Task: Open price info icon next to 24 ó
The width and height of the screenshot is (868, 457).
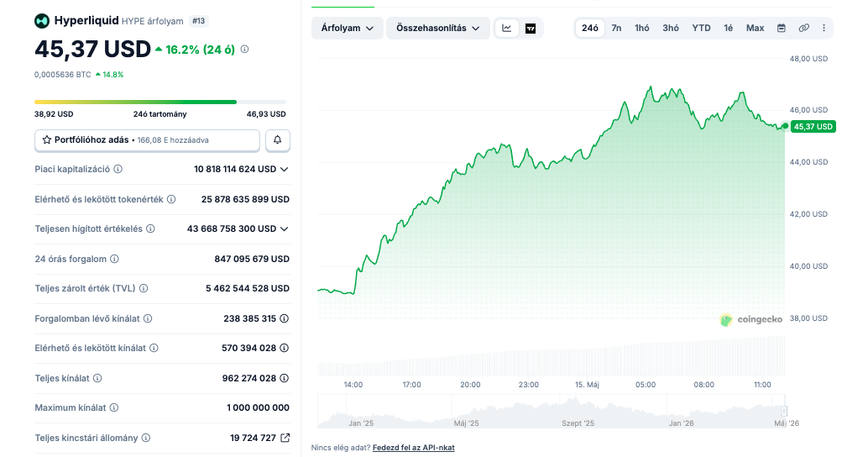Action: (244, 50)
